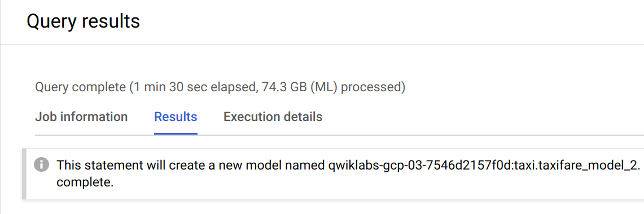The height and width of the screenshot is (214, 644).
Task: Select the Results tab
Action: (176, 117)
